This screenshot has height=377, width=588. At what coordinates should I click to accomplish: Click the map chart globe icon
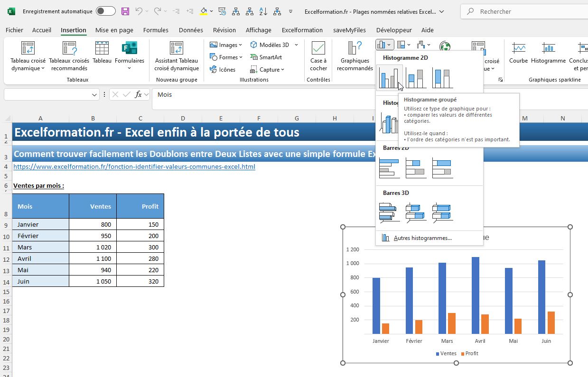tap(445, 46)
